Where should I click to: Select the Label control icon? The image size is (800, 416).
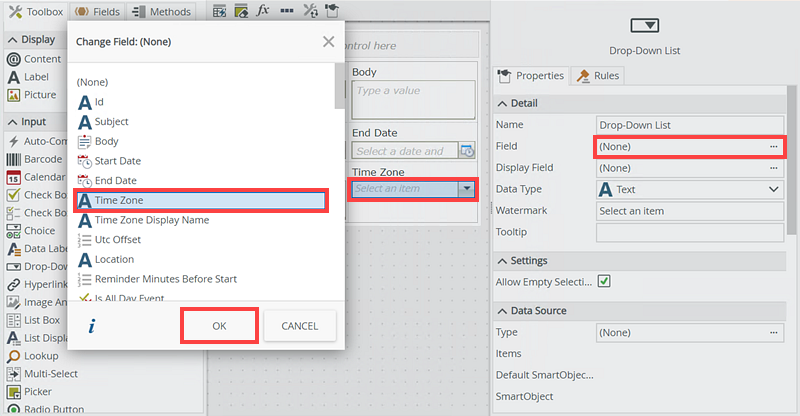pos(14,77)
